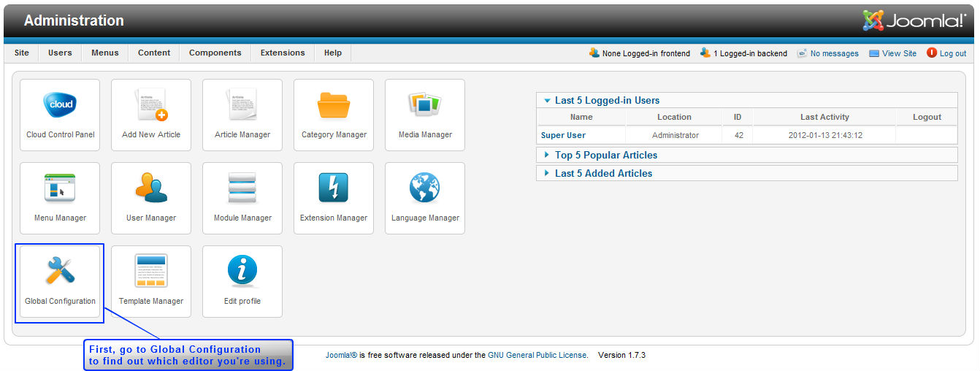Collapse the Last 5 Logged-in Users panel
Image resolution: width=980 pixels, height=371 pixels.
[x=746, y=101]
